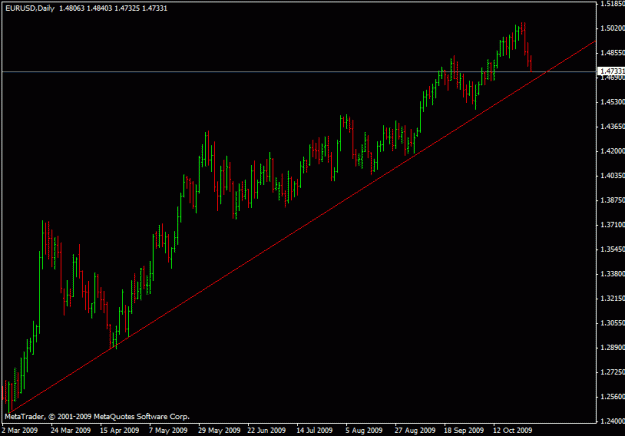This screenshot has height=436, width=625.
Task: Click the 1.4855 price scale value
Action: tap(612, 53)
